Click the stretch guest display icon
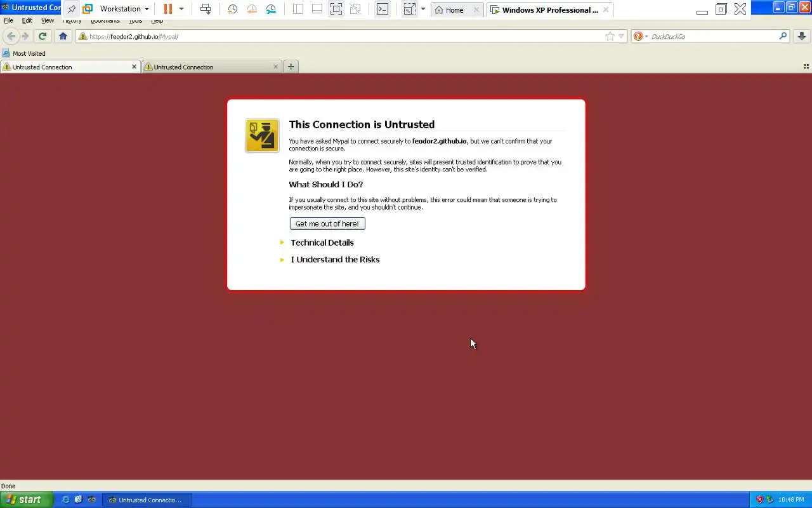812x508 pixels. 409,9
